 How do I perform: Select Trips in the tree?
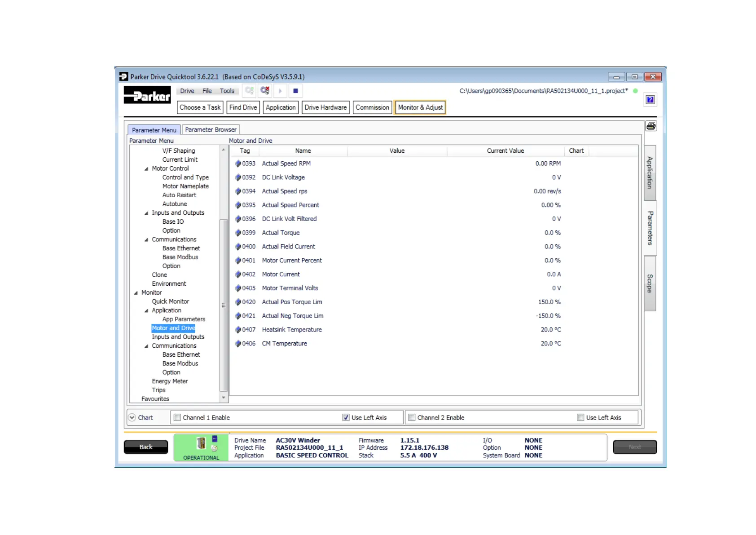(158, 390)
